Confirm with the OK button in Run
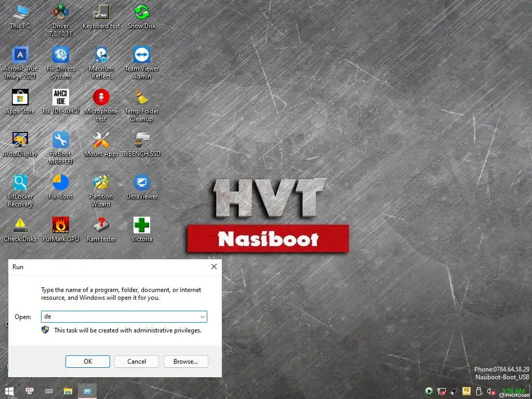 87,362
